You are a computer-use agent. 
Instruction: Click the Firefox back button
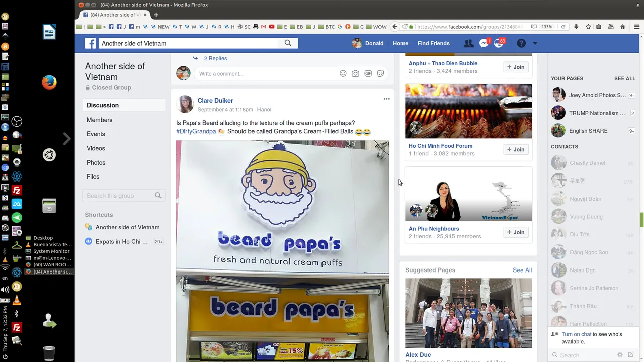pyautogui.click(x=395, y=27)
